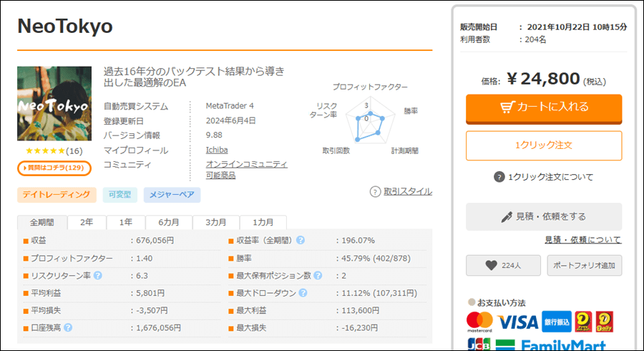Click the 204名 user count
The image size is (644, 351).
coord(535,40)
